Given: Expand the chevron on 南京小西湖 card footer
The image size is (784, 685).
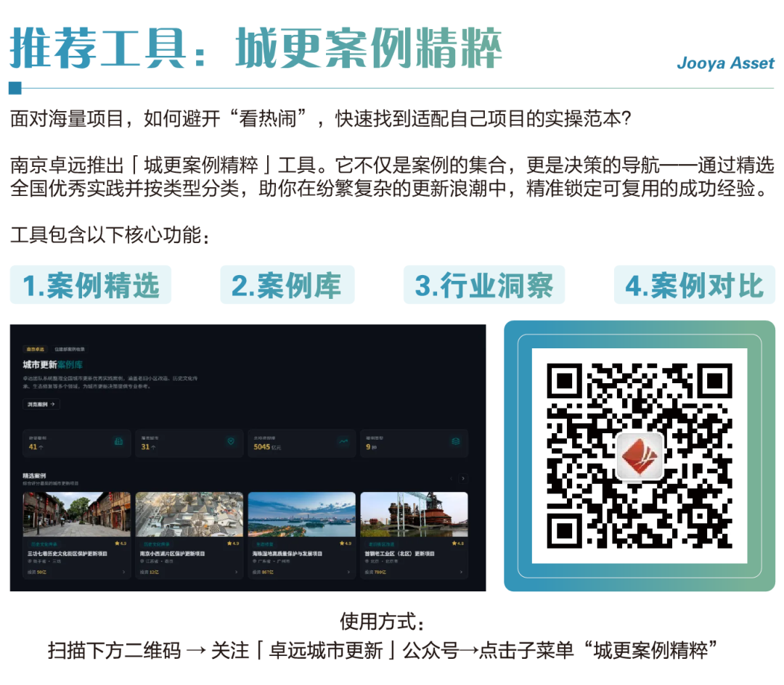Looking at the screenshot, I should click(x=236, y=572).
